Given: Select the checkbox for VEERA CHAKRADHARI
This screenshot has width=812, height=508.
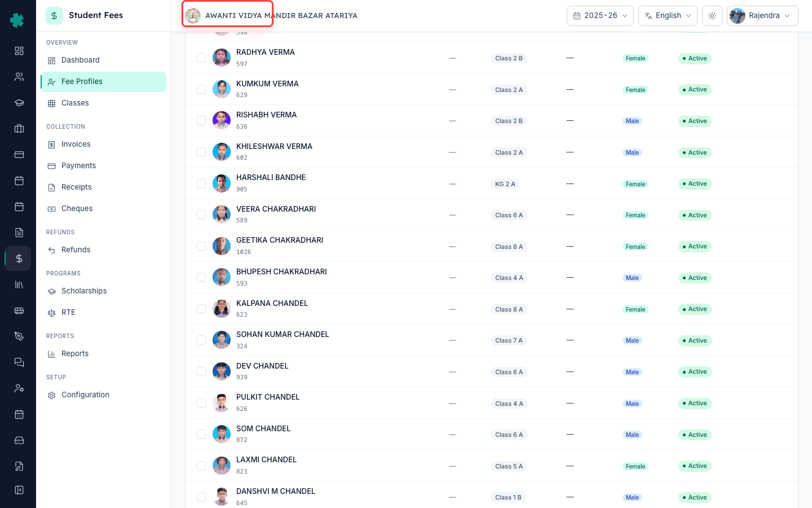Looking at the screenshot, I should tap(201, 214).
